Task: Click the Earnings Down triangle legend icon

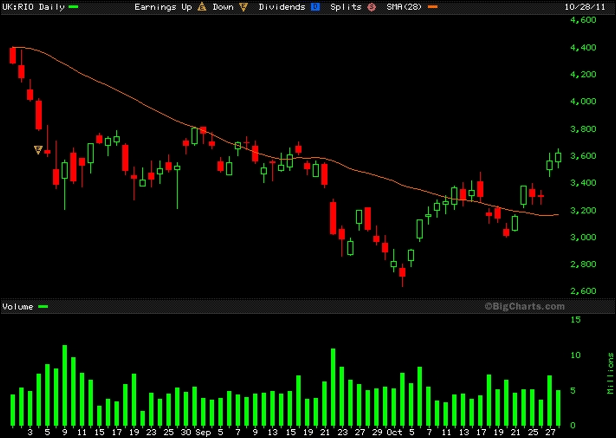Action: tap(244, 7)
